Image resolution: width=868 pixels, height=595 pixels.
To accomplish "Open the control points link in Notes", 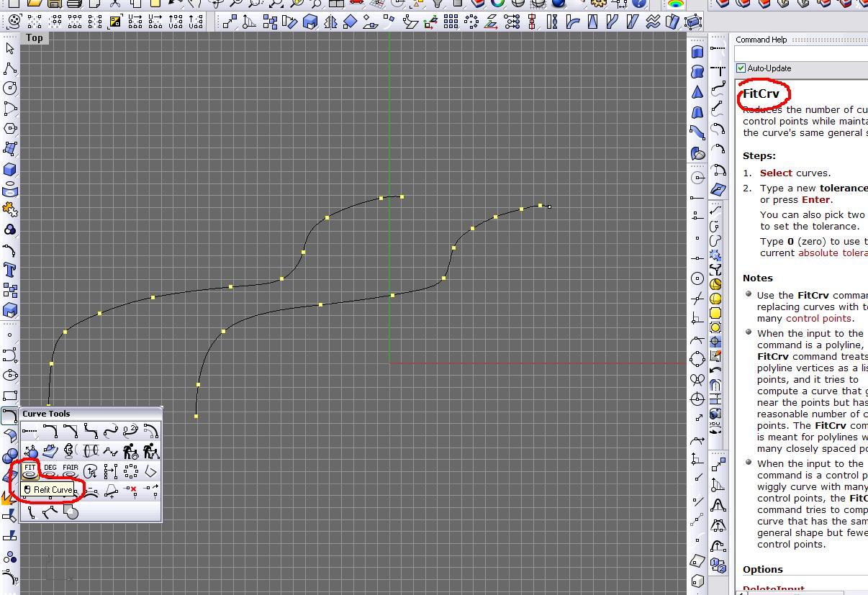I will (x=819, y=318).
